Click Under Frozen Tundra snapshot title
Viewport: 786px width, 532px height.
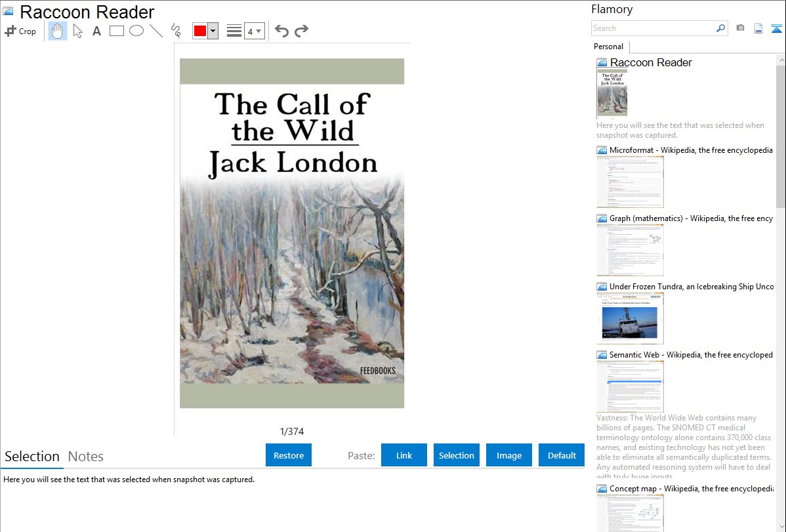click(x=692, y=286)
